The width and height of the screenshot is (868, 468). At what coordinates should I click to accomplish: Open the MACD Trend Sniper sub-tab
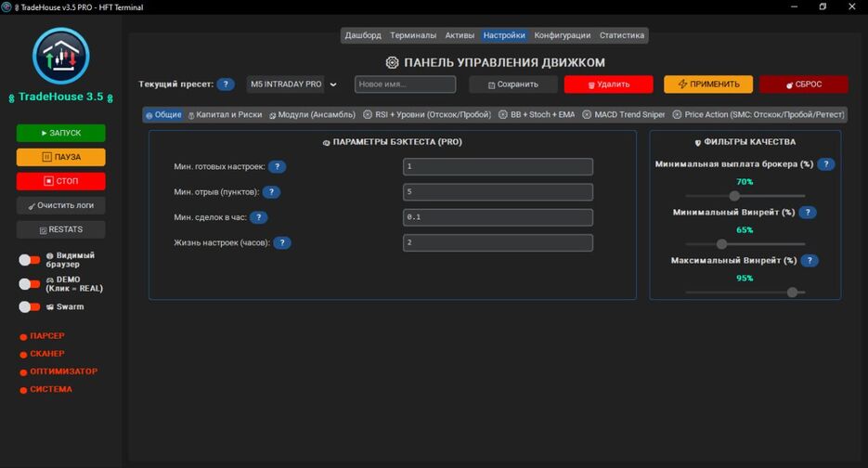(624, 114)
